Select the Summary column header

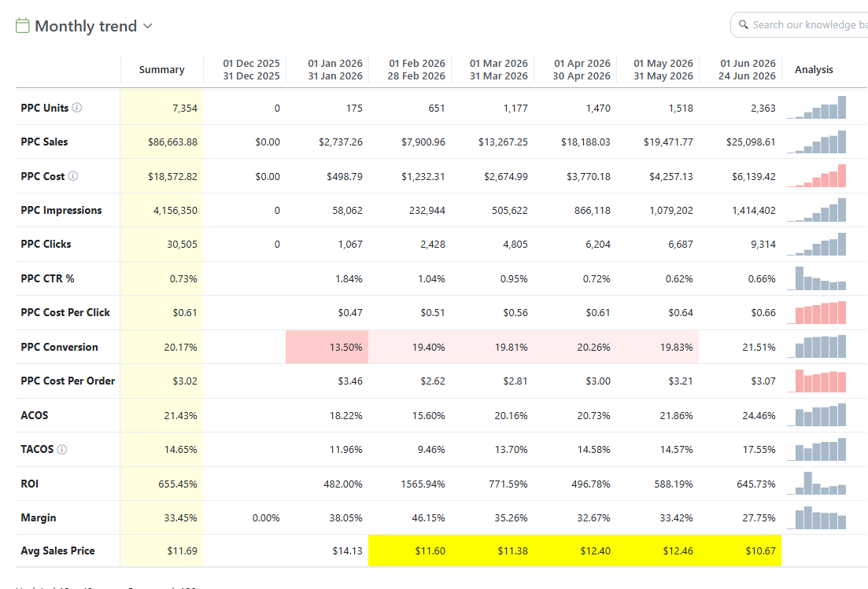coord(161,70)
